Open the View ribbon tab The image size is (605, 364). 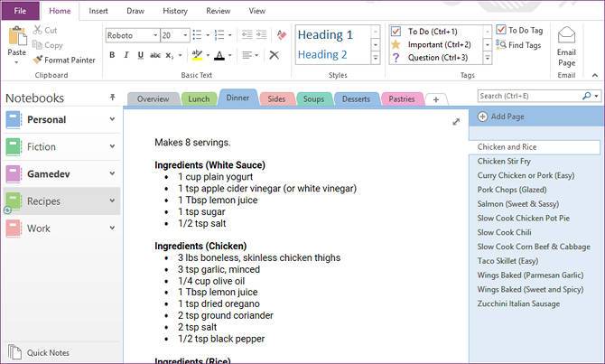coord(257,11)
